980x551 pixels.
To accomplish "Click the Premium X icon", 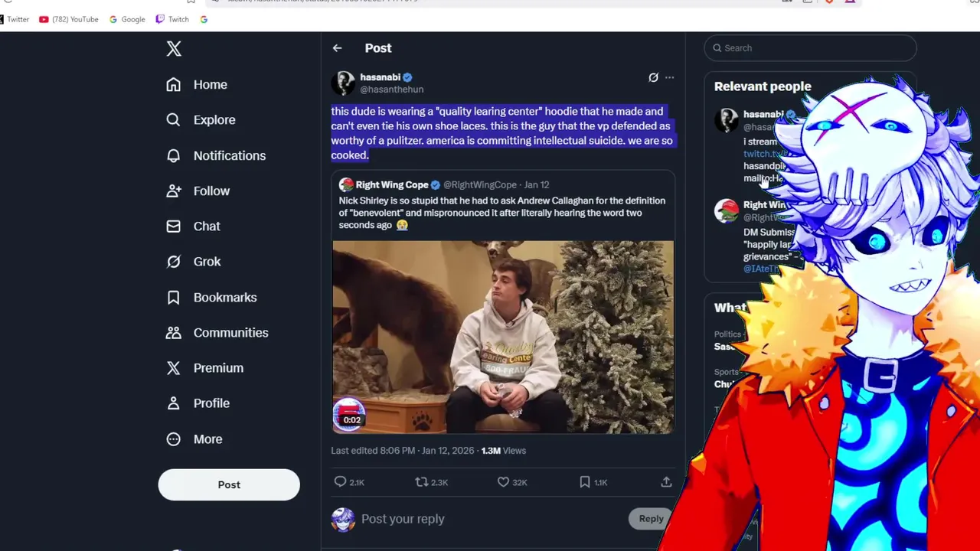I will (x=174, y=367).
